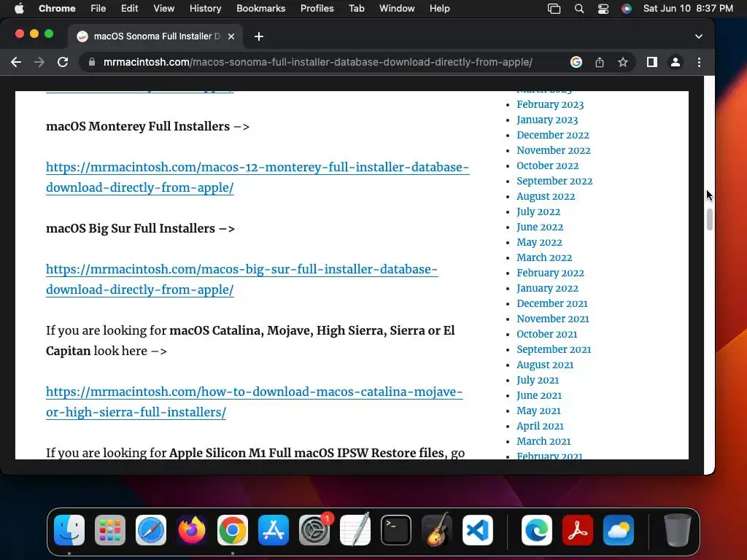Open the Monterey full installer database link

point(258,177)
